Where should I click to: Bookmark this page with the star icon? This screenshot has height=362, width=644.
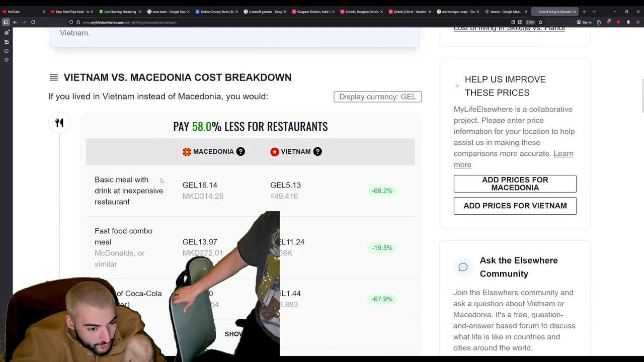[x=541, y=22]
